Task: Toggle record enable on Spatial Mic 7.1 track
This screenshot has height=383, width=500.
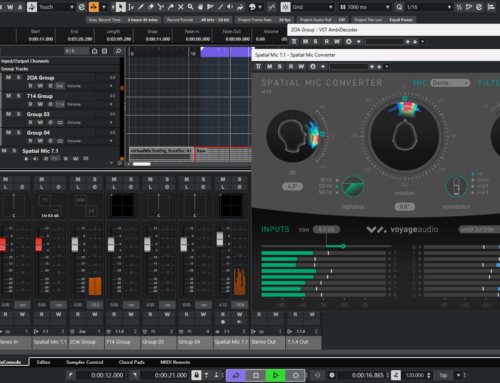Action: 26,159
